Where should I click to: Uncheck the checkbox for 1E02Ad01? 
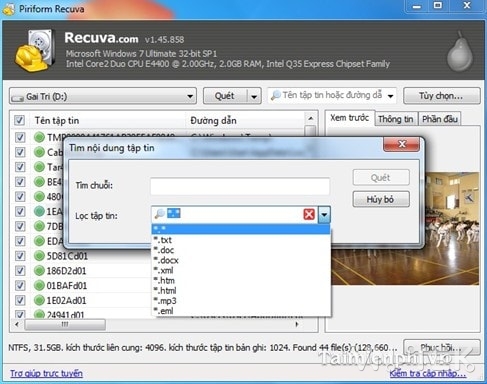pos(20,300)
